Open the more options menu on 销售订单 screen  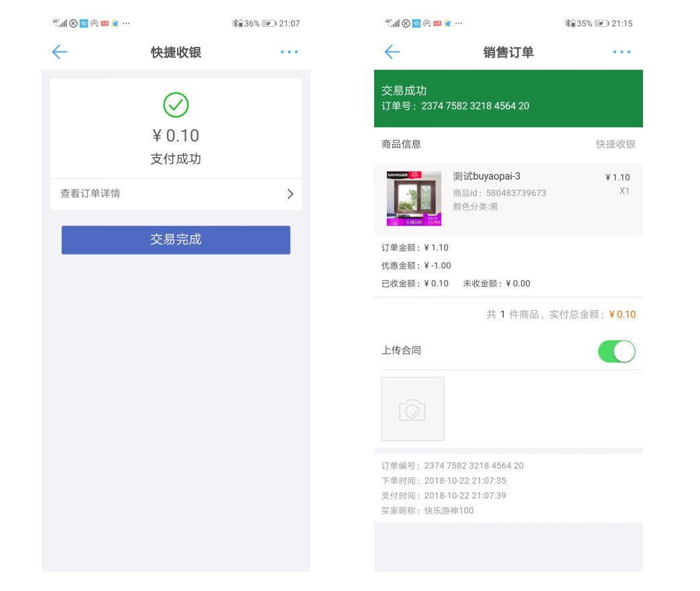(622, 52)
